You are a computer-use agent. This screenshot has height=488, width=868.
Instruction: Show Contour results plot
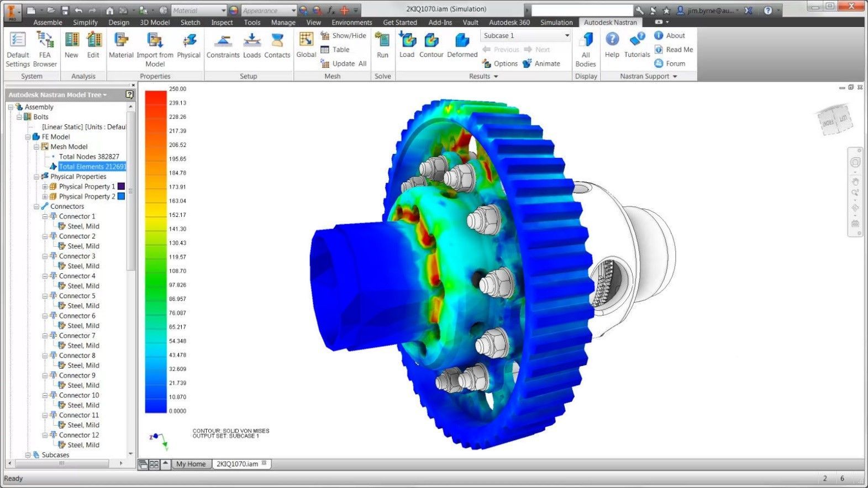point(432,45)
